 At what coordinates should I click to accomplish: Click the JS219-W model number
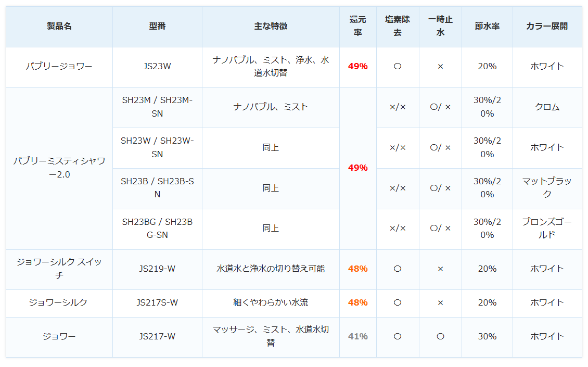point(157,269)
